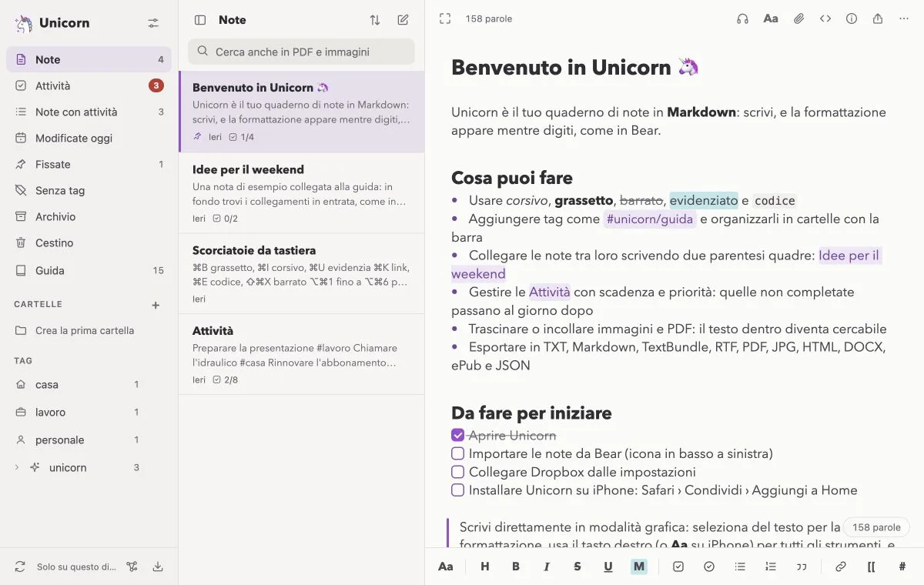
Task: Insert a numbered list
Action: [771, 567]
